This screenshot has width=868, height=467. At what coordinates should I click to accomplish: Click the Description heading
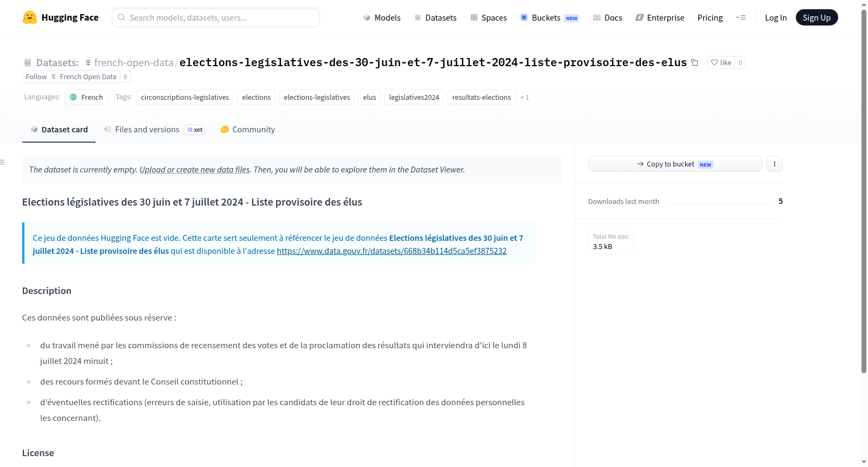[47, 291]
